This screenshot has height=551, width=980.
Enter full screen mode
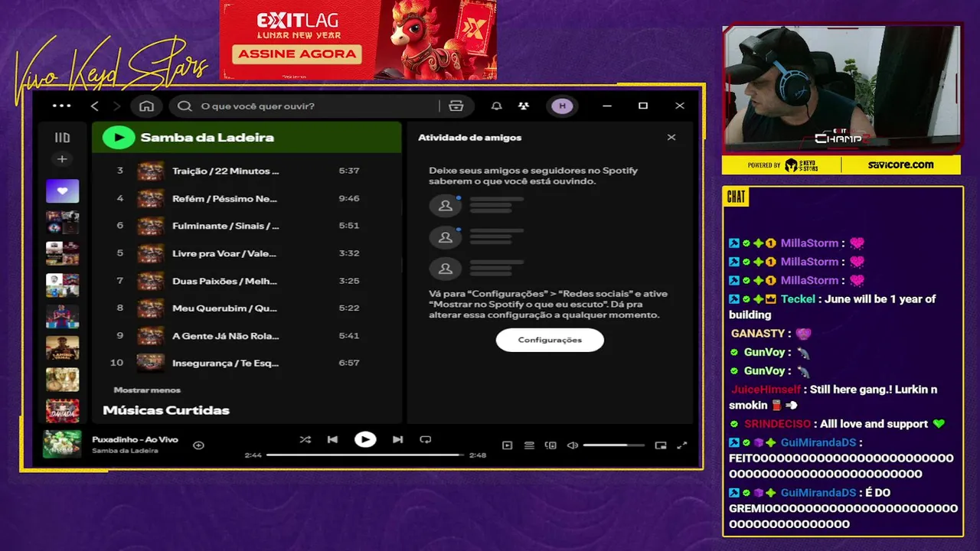682,445
